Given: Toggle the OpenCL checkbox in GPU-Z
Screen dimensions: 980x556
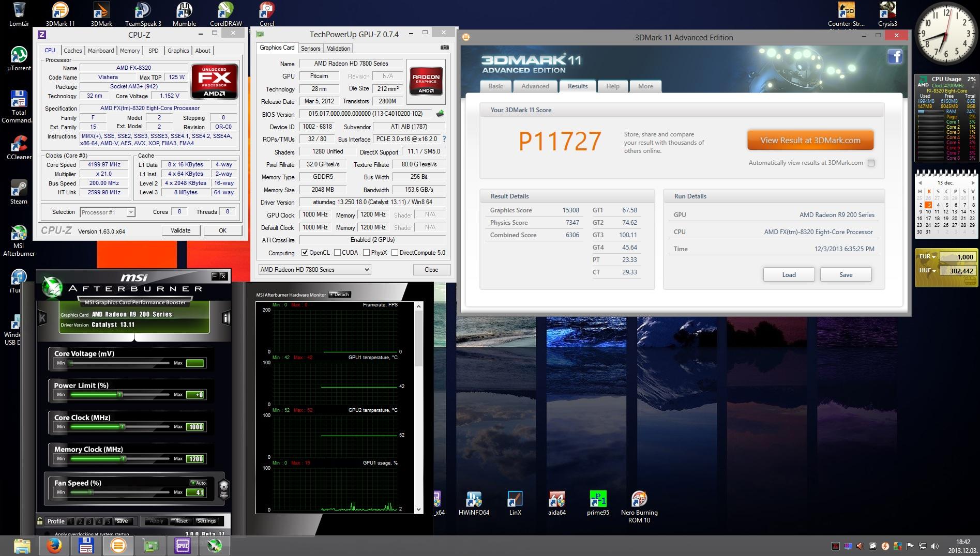Looking at the screenshot, I should [305, 253].
